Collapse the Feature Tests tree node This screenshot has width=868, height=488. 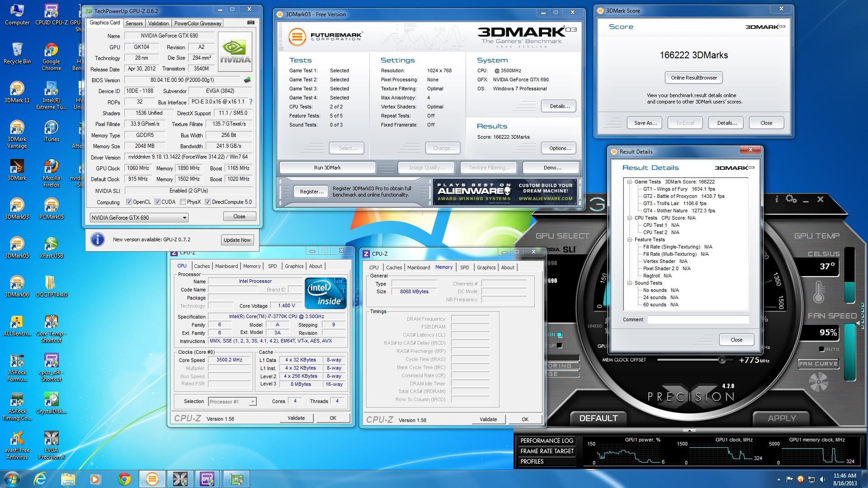[x=629, y=239]
